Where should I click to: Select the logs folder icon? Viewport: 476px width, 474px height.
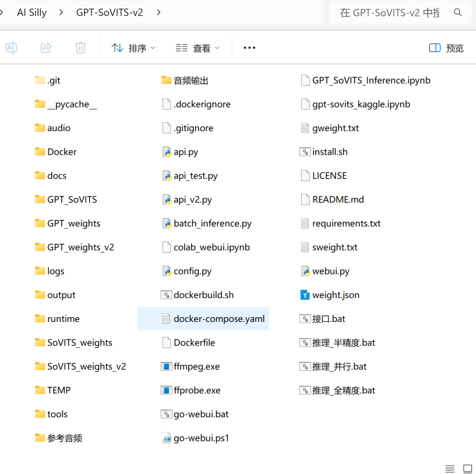pyautogui.click(x=40, y=271)
